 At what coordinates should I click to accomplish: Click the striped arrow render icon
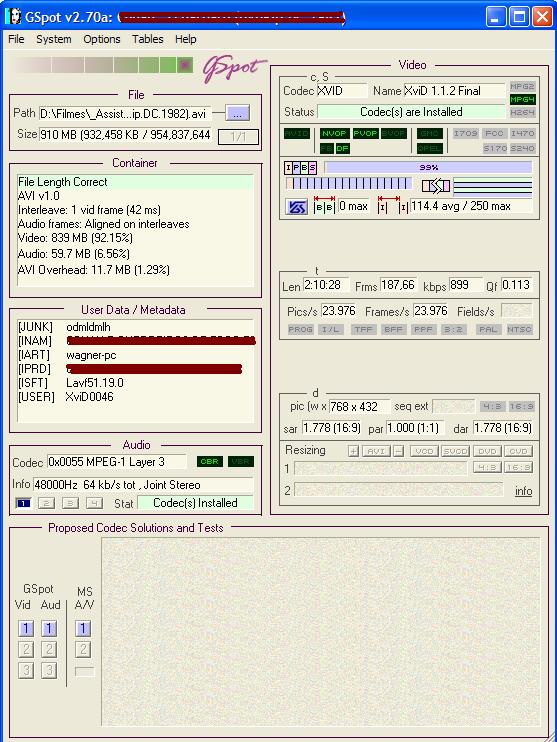tap(435, 186)
